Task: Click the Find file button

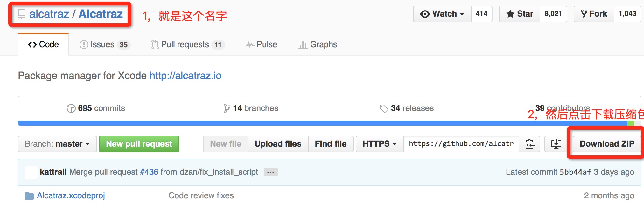Action: tap(331, 144)
